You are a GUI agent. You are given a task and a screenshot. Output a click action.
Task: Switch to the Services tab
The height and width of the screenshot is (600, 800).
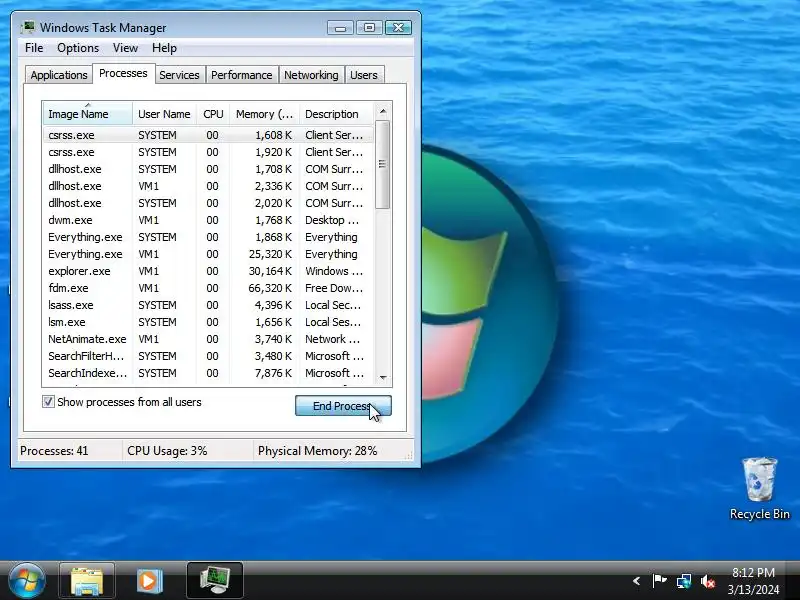[179, 75]
